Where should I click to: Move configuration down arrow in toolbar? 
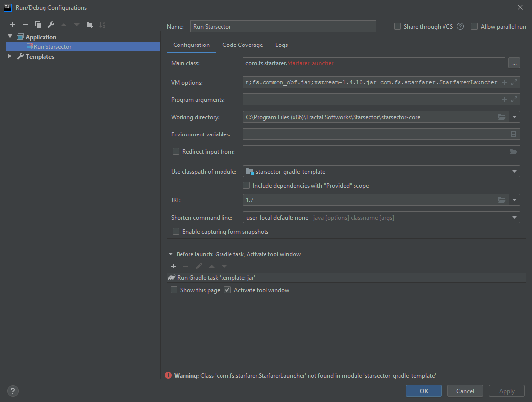click(x=77, y=25)
